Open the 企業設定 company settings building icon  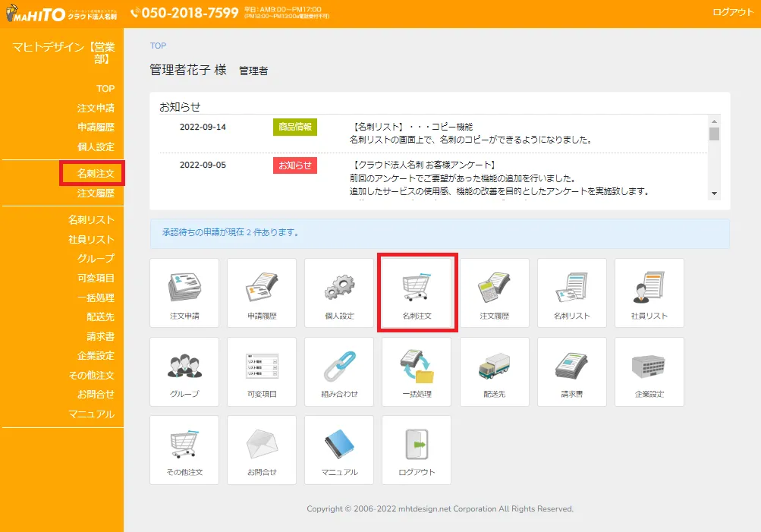point(649,371)
